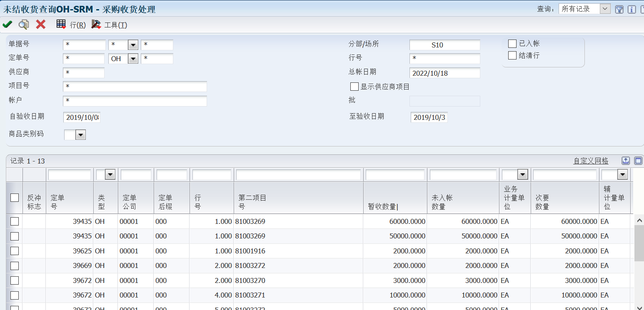This screenshot has height=310, width=644.
Task: Click the magnifier find icon in toolbar
Action: (x=24, y=25)
